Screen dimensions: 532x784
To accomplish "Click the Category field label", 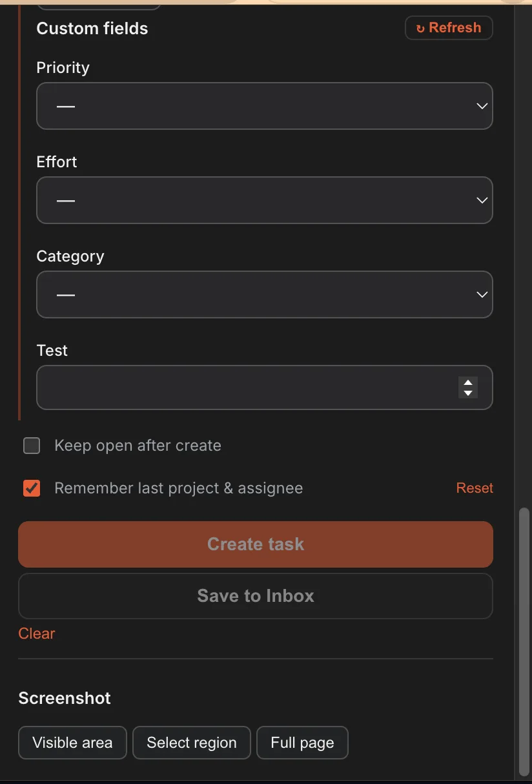I will tap(70, 256).
